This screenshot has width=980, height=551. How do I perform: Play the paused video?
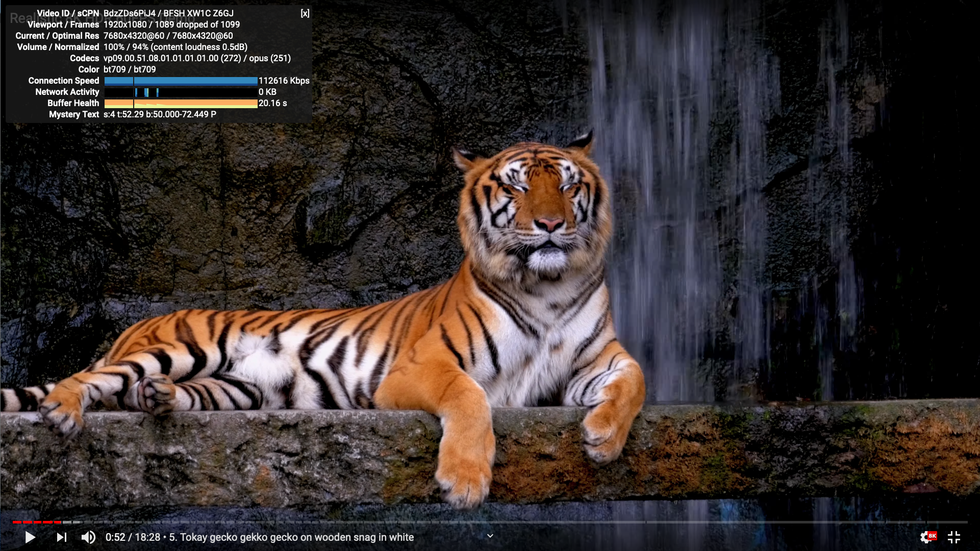[x=30, y=537]
